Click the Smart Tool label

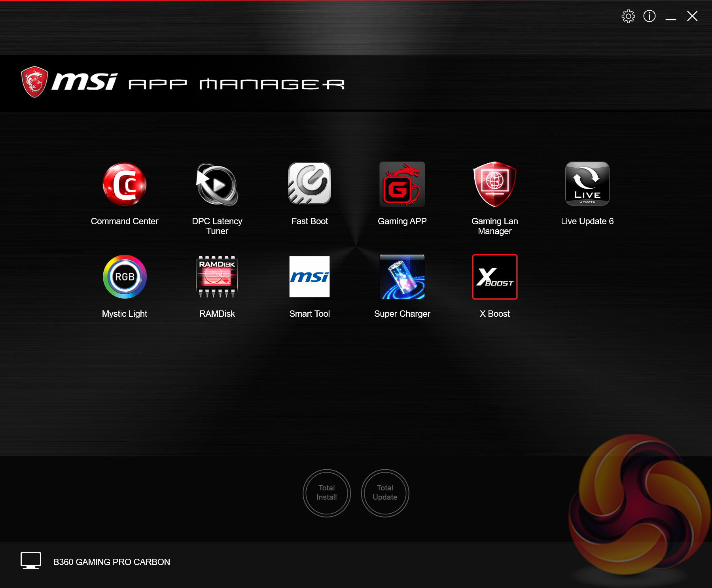pyautogui.click(x=310, y=314)
